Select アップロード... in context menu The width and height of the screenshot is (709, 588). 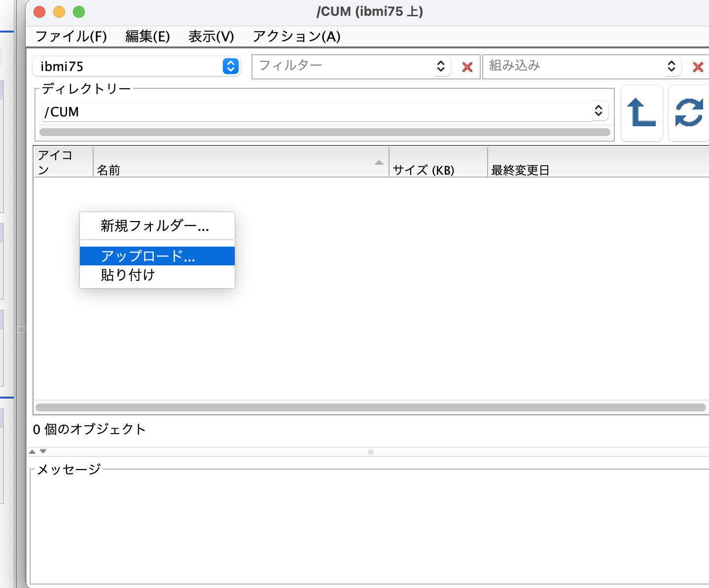tap(157, 256)
